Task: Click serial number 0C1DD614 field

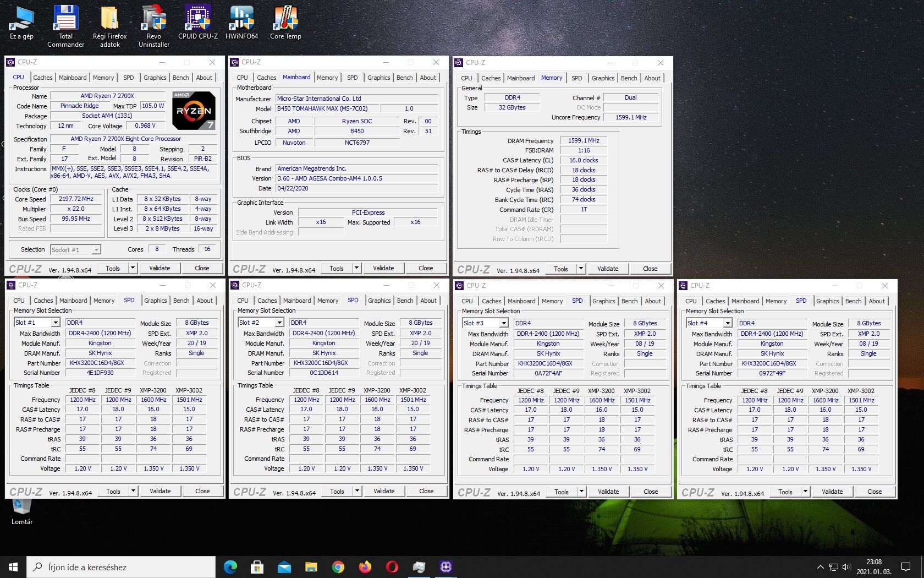Action: pos(324,373)
